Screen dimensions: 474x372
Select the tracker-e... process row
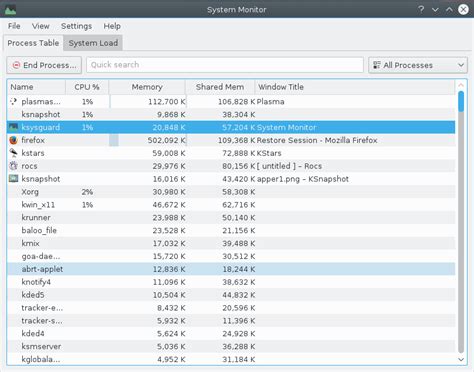(x=231, y=308)
